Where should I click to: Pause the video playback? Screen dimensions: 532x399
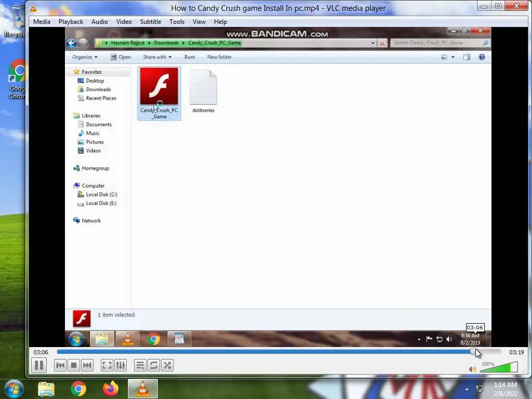tap(39, 365)
